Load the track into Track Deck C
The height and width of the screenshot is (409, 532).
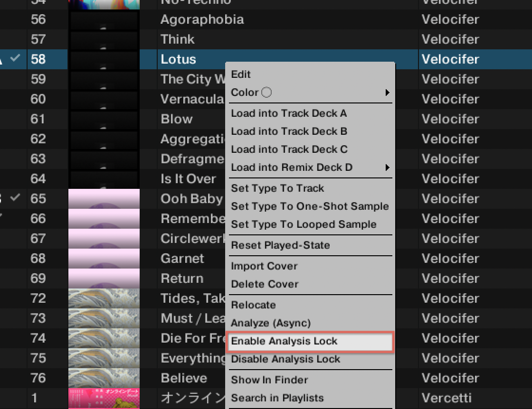coord(289,149)
